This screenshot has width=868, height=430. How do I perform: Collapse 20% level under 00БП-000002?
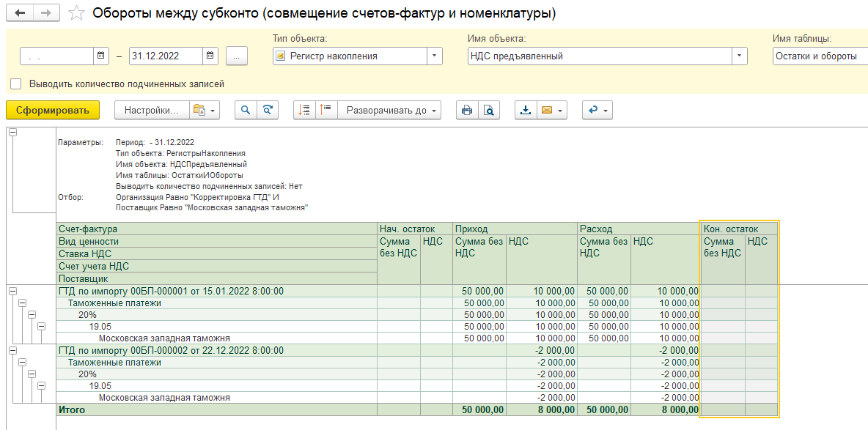coord(32,374)
